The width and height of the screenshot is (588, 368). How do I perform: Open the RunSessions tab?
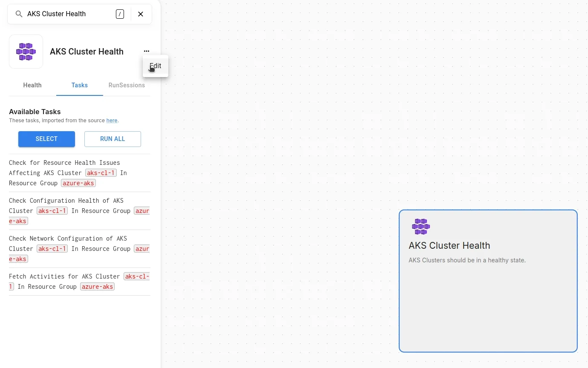[127, 85]
